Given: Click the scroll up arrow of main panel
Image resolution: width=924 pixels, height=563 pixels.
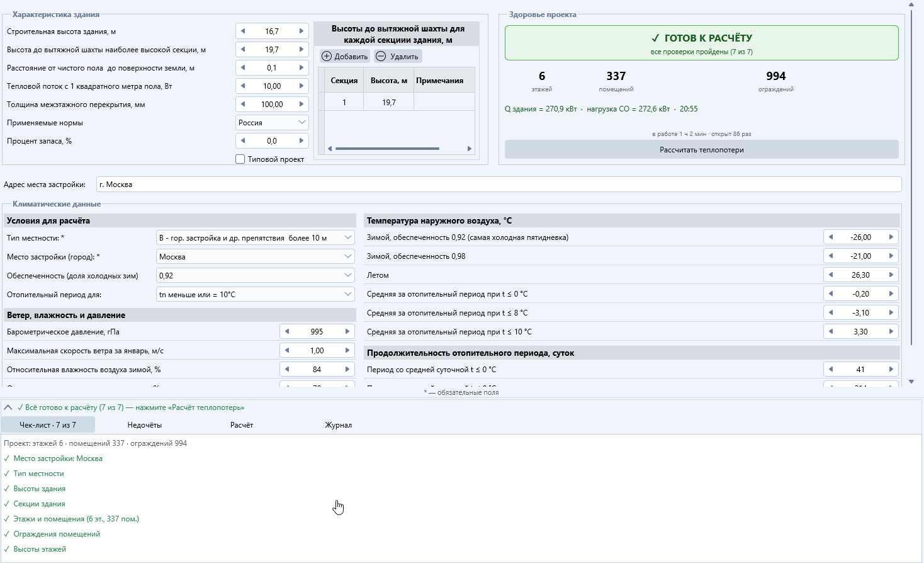Looking at the screenshot, I should (911, 4).
